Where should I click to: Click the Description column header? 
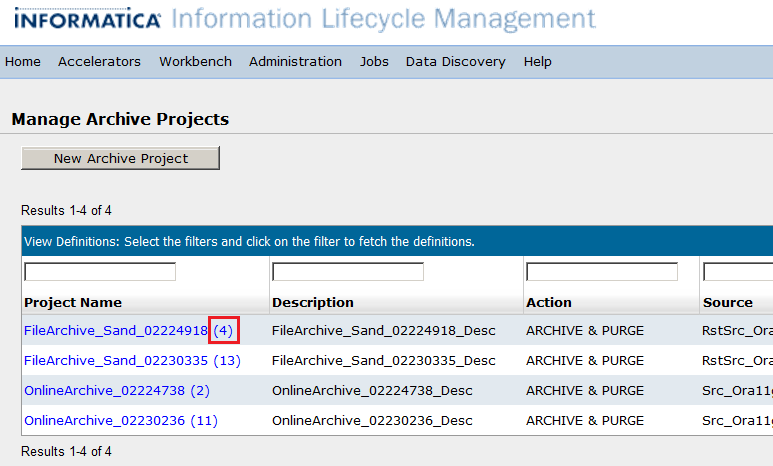click(x=313, y=302)
